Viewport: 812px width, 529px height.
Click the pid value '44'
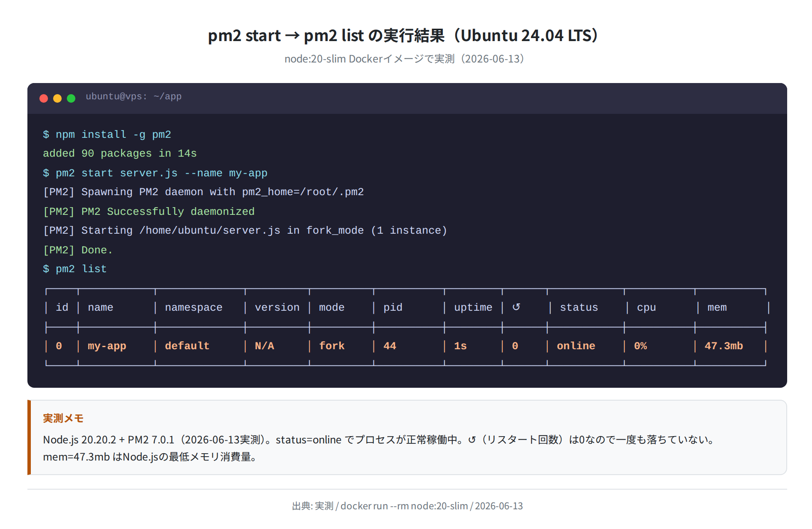pyautogui.click(x=390, y=346)
